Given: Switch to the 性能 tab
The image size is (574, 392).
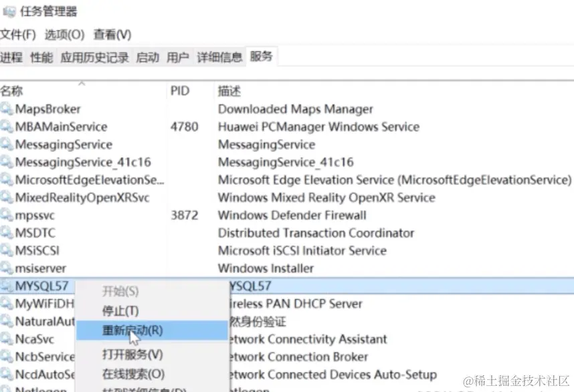Looking at the screenshot, I should (41, 58).
